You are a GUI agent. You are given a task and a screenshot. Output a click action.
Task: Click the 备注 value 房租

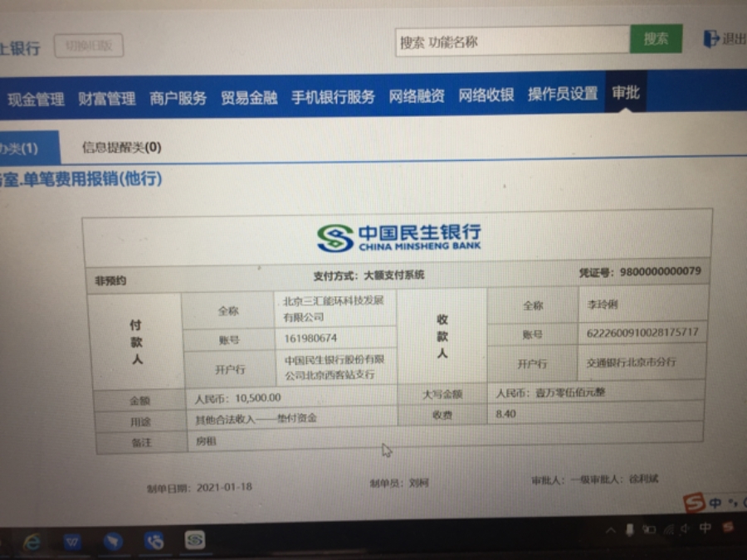[x=206, y=441]
